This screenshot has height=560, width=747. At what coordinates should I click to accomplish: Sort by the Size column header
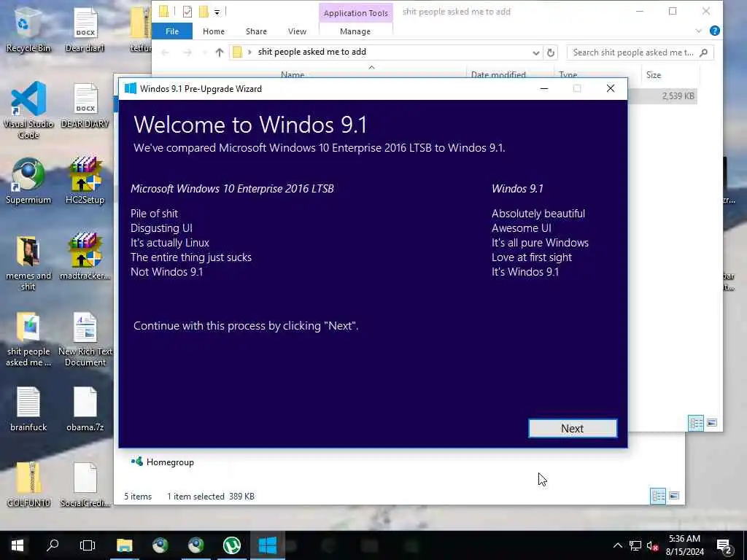[x=654, y=75]
